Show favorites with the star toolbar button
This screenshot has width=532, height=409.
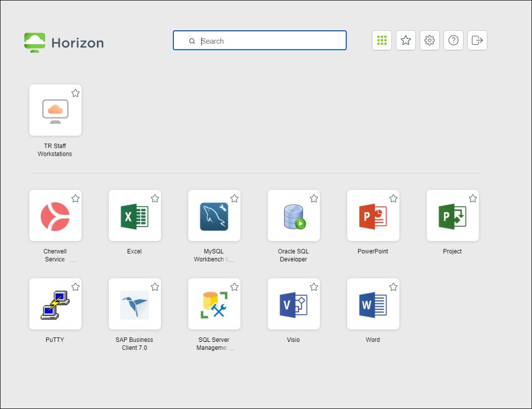tap(405, 40)
